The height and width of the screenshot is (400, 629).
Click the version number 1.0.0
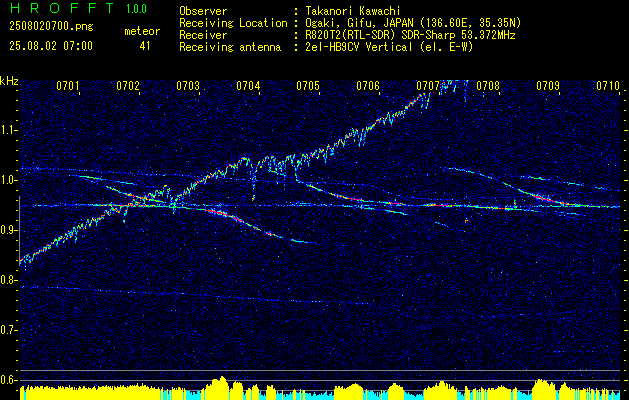tap(136, 9)
